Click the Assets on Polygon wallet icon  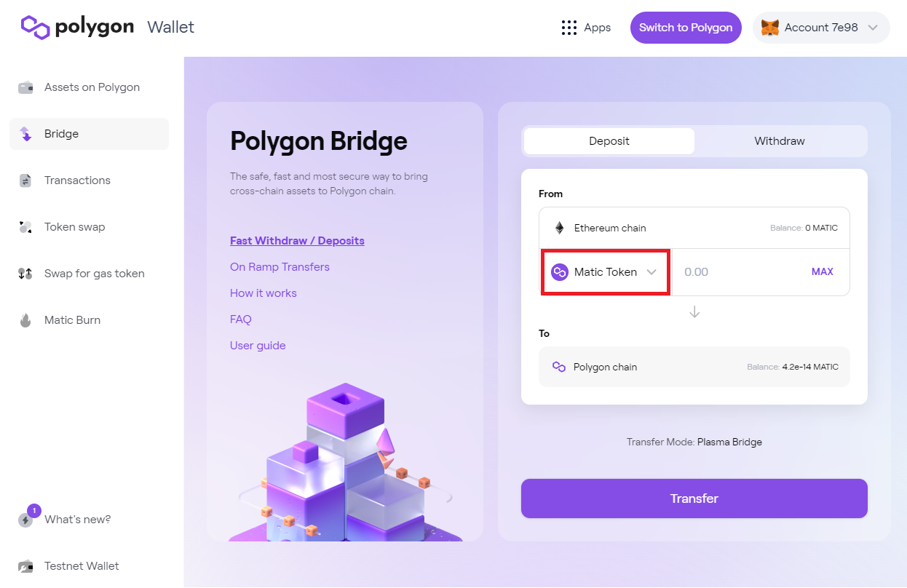[26, 87]
